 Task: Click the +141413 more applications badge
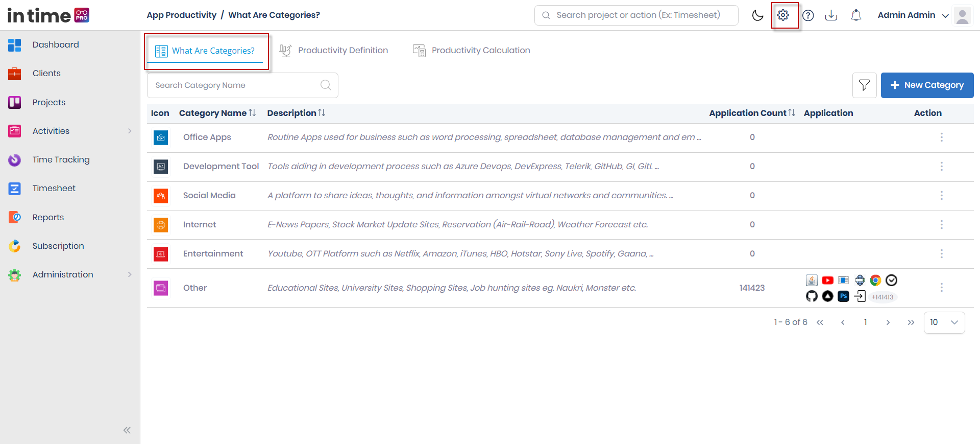tap(883, 297)
